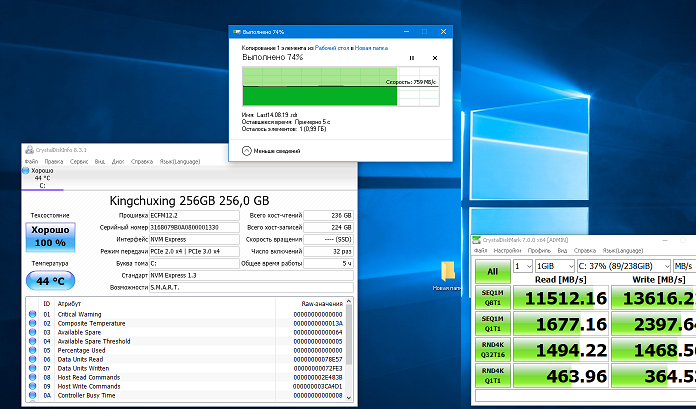Open Правка menu in CrystalDiskInfo

53,161
